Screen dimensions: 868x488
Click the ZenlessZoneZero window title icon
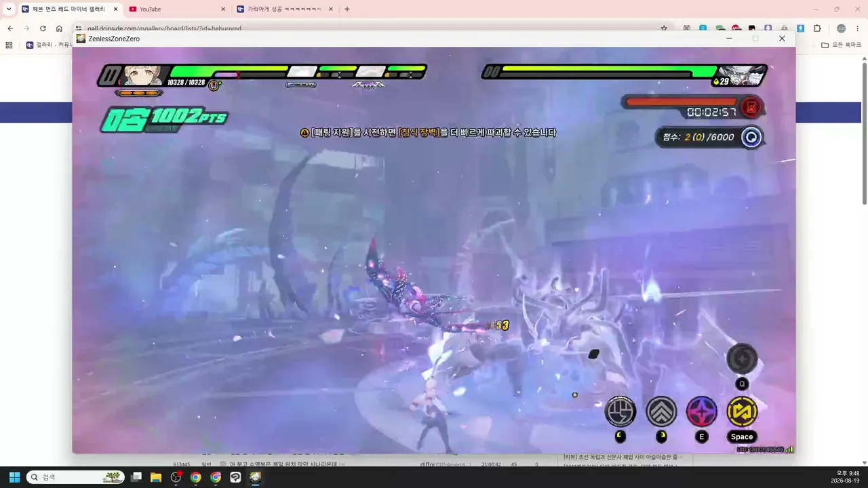point(81,39)
